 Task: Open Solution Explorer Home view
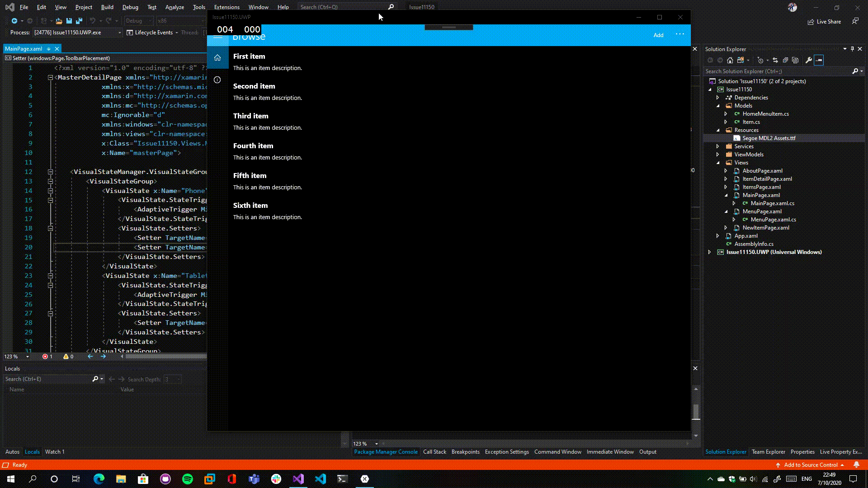pyautogui.click(x=729, y=60)
